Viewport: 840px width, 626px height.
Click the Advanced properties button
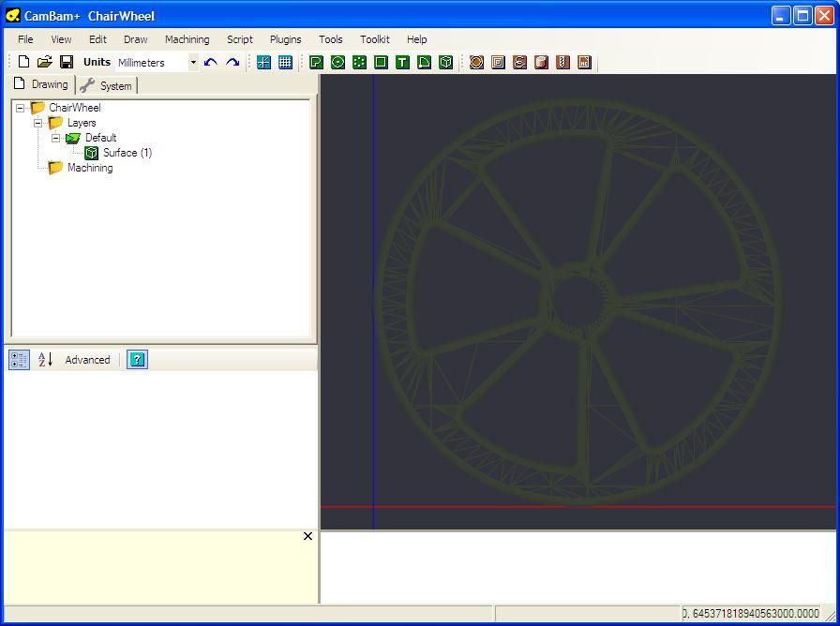click(x=87, y=360)
